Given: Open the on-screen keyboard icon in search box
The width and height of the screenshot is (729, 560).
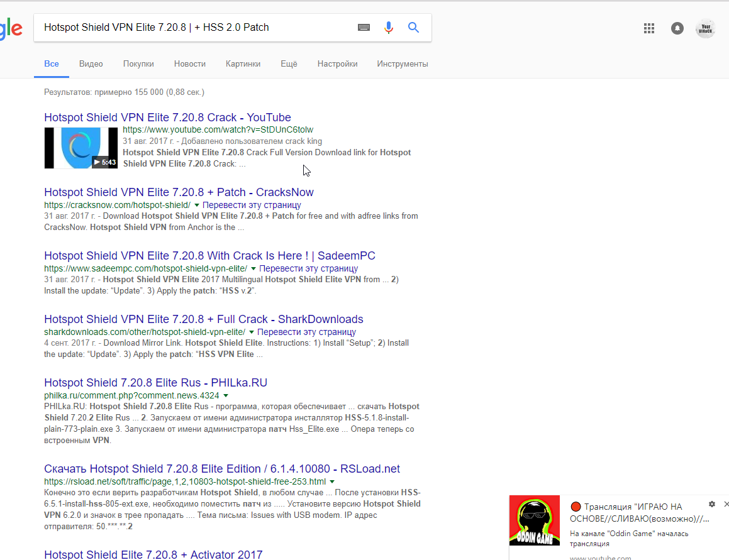Looking at the screenshot, I should coord(364,28).
